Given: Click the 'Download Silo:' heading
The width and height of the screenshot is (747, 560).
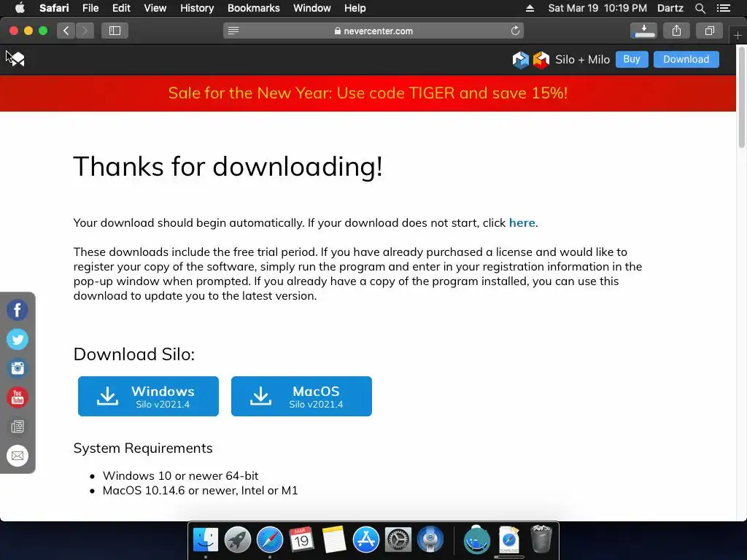Looking at the screenshot, I should tap(134, 354).
